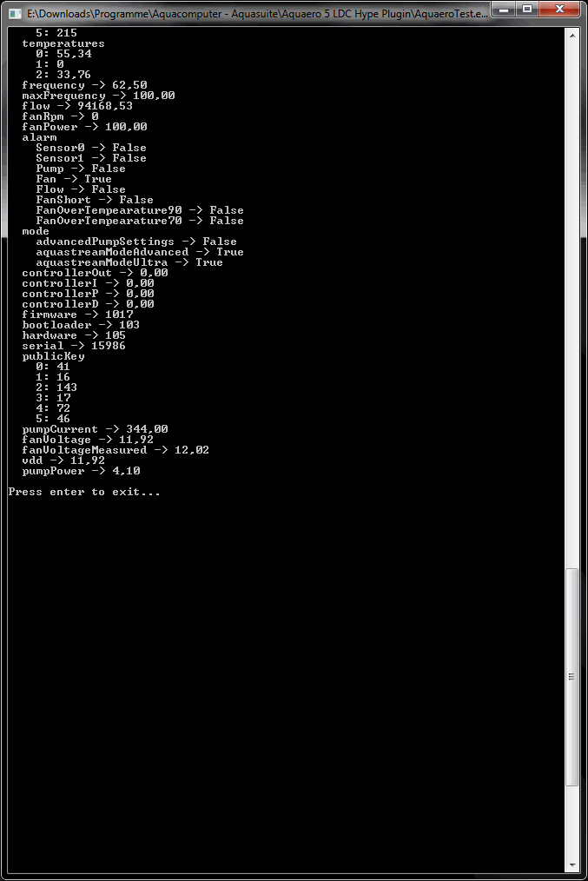Click the 'Press enter to exit...' line
588x881 pixels.
click(x=84, y=492)
